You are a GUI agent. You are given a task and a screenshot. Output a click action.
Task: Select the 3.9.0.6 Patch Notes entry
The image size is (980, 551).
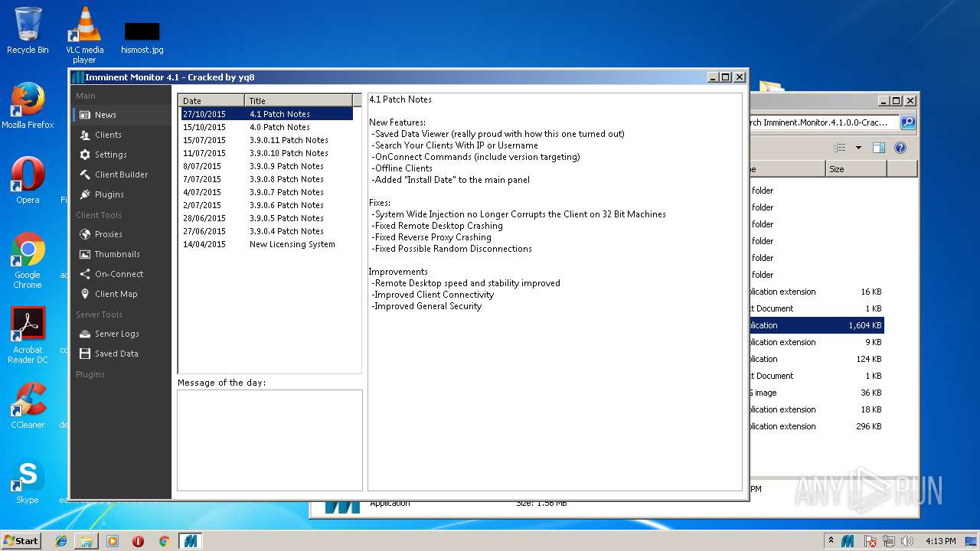click(x=267, y=205)
